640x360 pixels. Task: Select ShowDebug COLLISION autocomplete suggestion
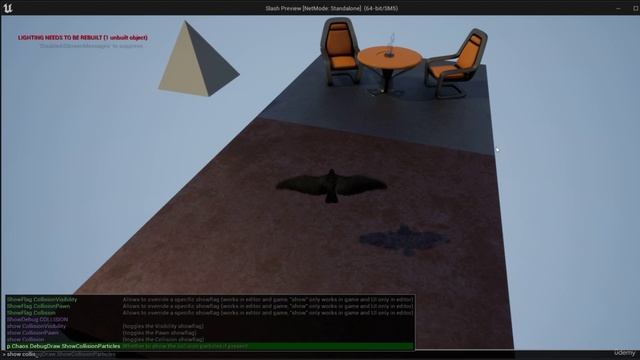[210, 319]
